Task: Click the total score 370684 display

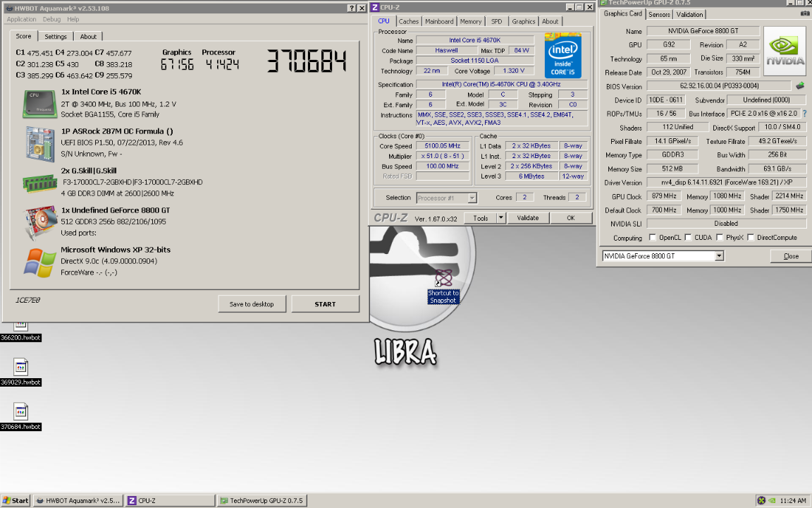Action: tap(307, 61)
